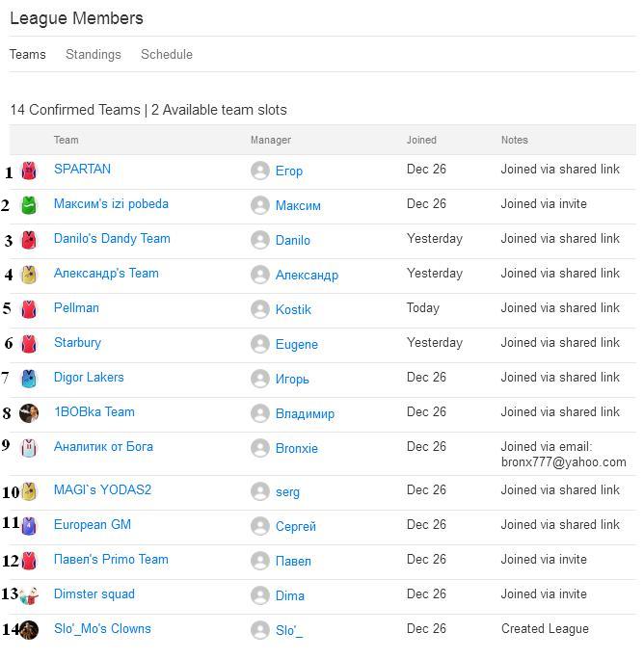Click the white jersey icon for Аналитик от Бога
The width and height of the screenshot is (644, 659).
[29, 448]
